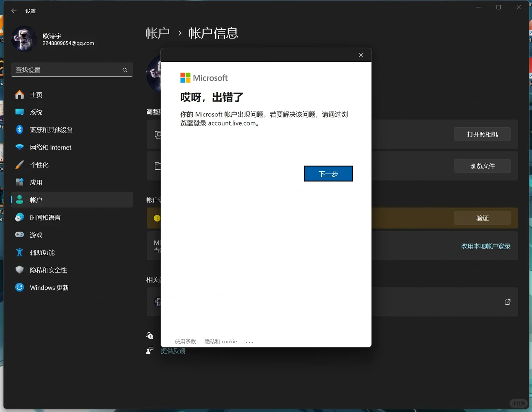The width and height of the screenshot is (532, 412).
Task: Open 改用本地帐户登录 link
Action: 486,246
